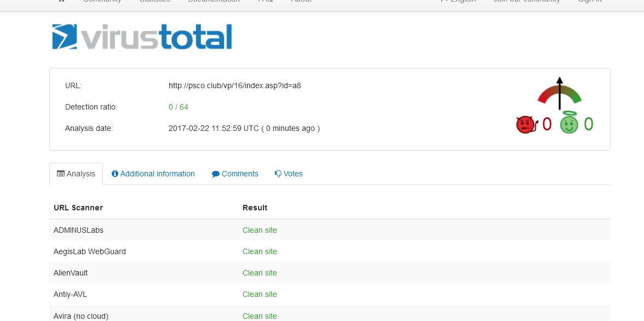Click the list icon on Analysis tab
Screen dimensions: 644x321
point(61,174)
